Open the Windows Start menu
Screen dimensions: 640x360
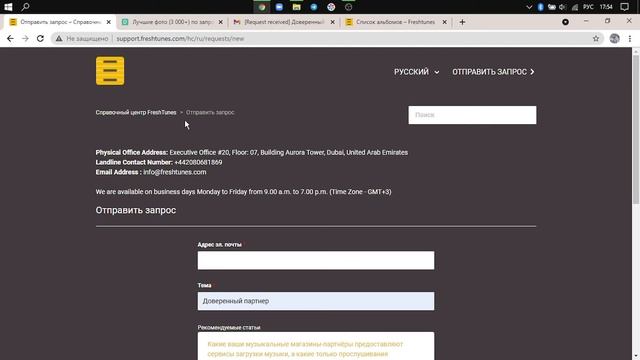(8, 7)
